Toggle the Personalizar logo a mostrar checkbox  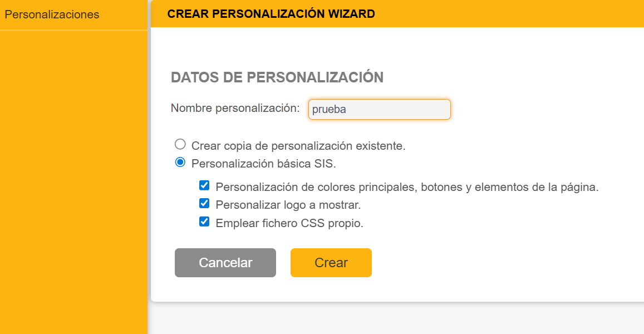pyautogui.click(x=204, y=204)
